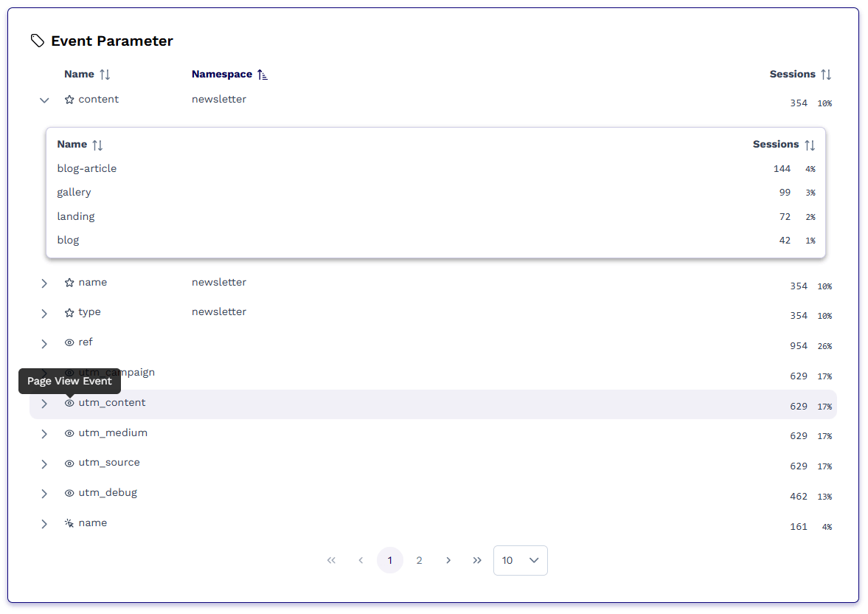Click the utm_debug parameter name

click(x=108, y=493)
